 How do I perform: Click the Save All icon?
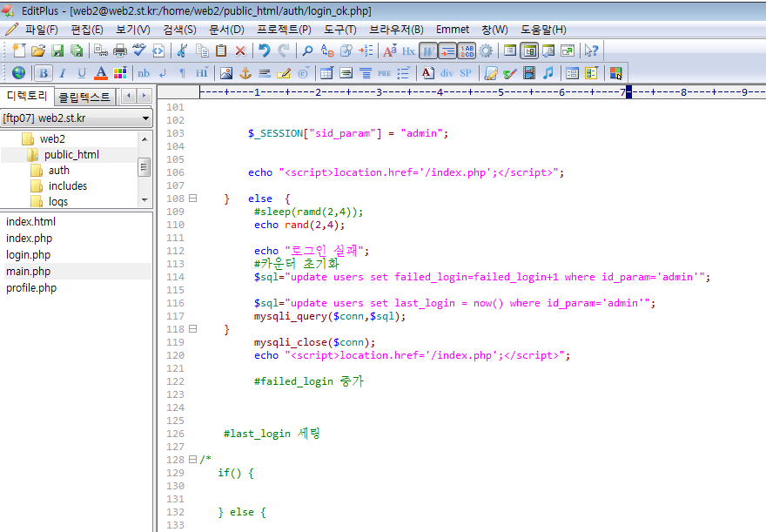[x=77, y=51]
